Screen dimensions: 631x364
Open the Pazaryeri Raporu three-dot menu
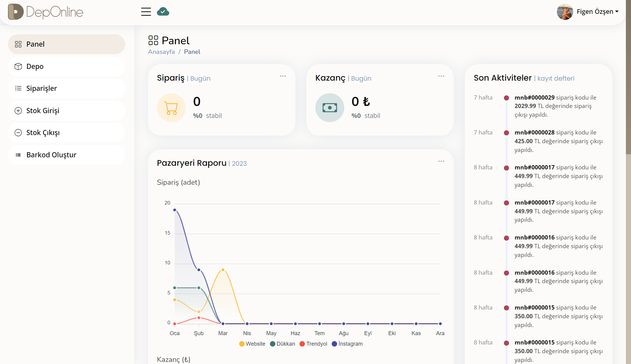[441, 161]
